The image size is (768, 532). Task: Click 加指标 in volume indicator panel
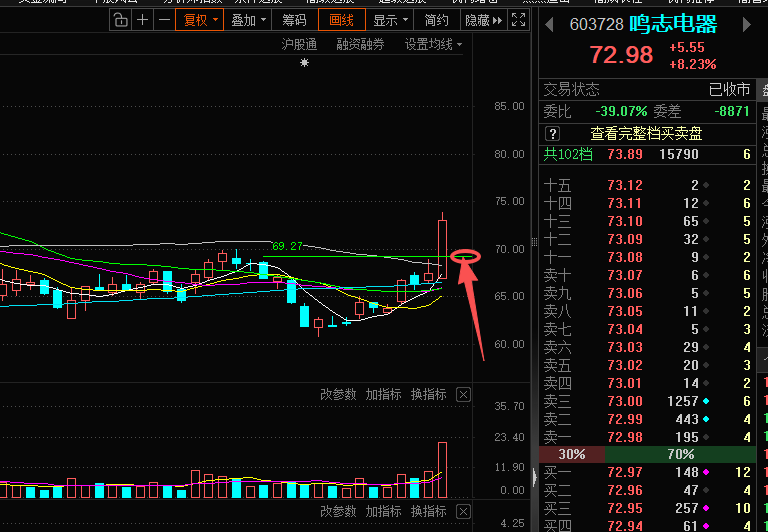[383, 394]
